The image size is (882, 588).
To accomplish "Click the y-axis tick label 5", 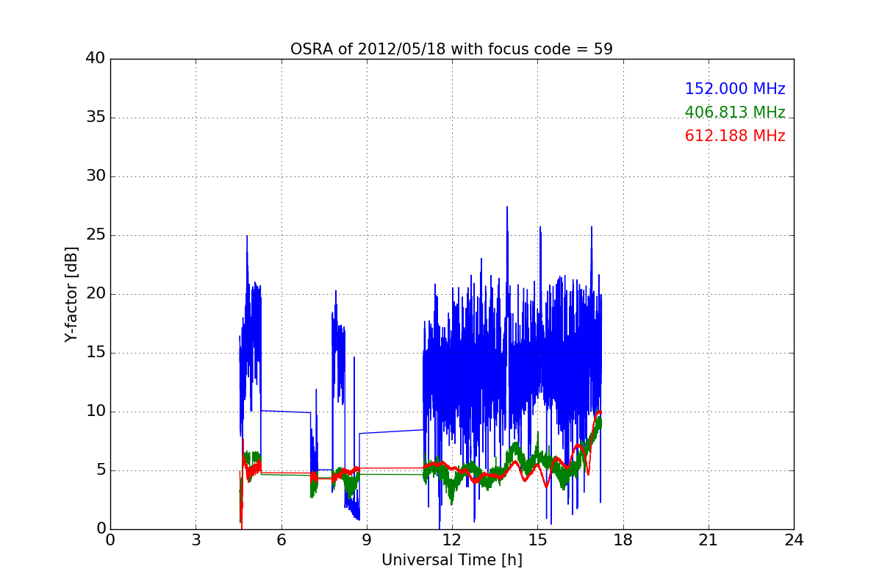I will click(100, 470).
